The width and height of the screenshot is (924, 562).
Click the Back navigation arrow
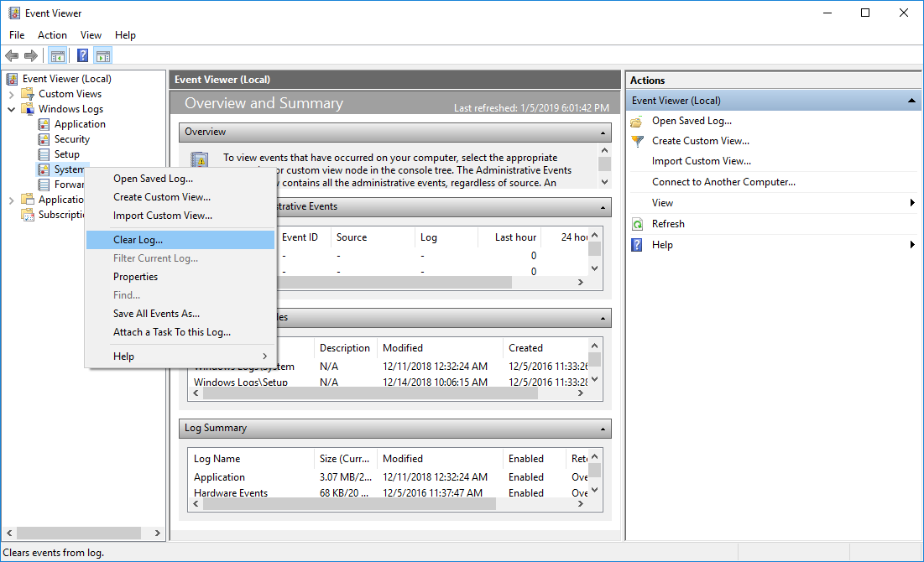[x=12, y=55]
